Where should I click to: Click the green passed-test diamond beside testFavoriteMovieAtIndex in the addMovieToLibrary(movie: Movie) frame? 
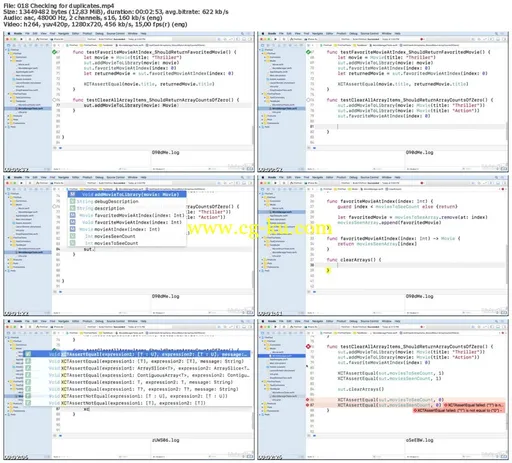[x=54, y=52]
